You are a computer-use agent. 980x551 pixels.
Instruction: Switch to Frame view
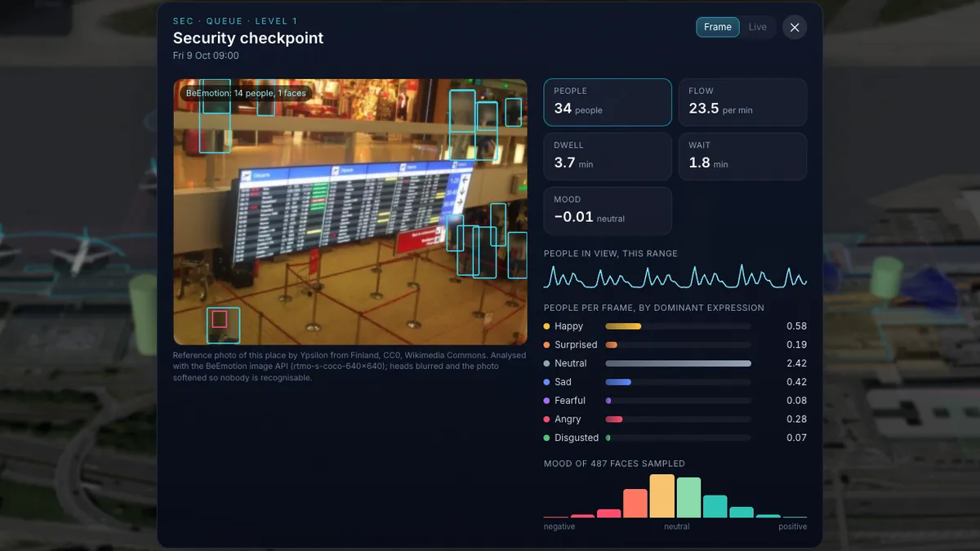click(718, 27)
